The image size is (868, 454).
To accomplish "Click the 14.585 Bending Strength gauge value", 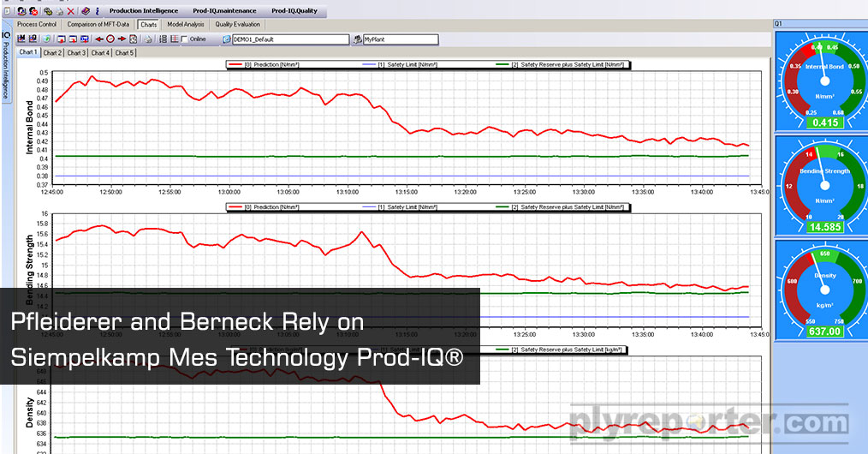I will (825, 227).
